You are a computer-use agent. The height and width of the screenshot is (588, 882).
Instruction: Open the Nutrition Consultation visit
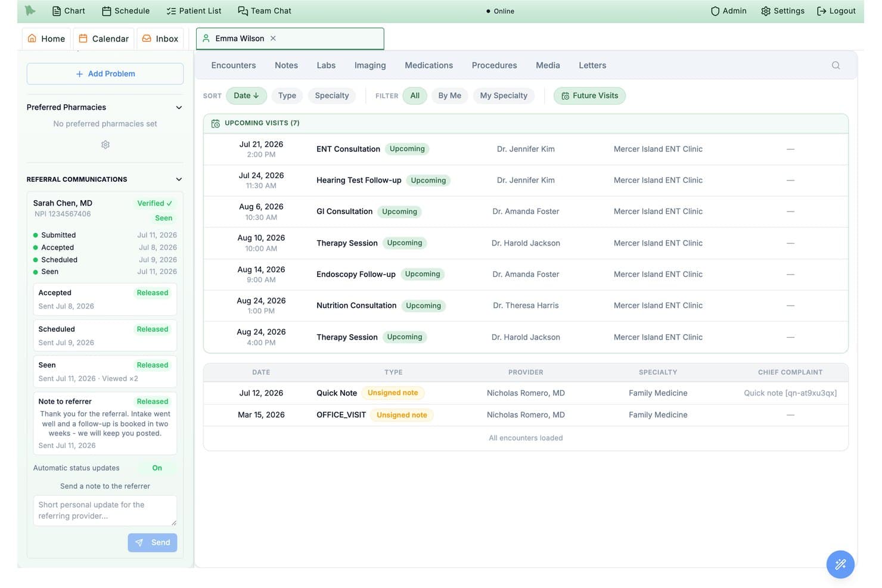tap(526, 306)
